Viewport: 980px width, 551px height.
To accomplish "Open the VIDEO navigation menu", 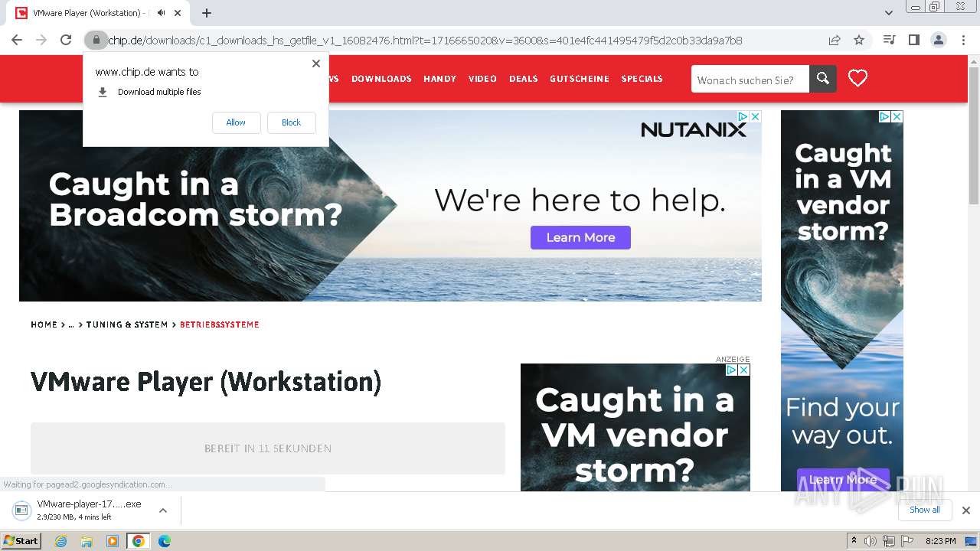I will click(482, 79).
